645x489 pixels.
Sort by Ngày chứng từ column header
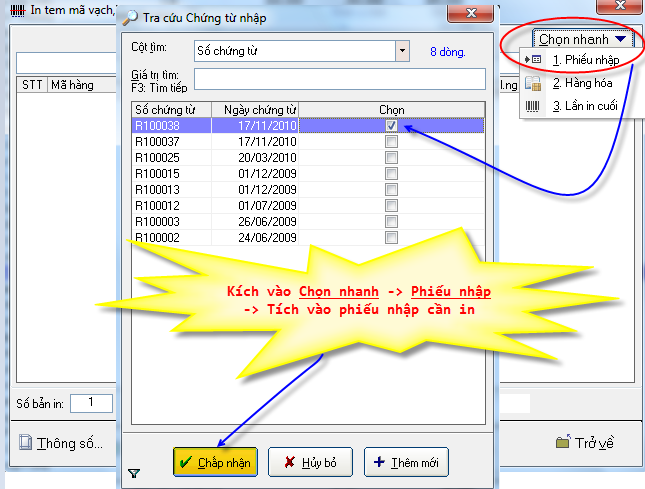(x=260, y=108)
